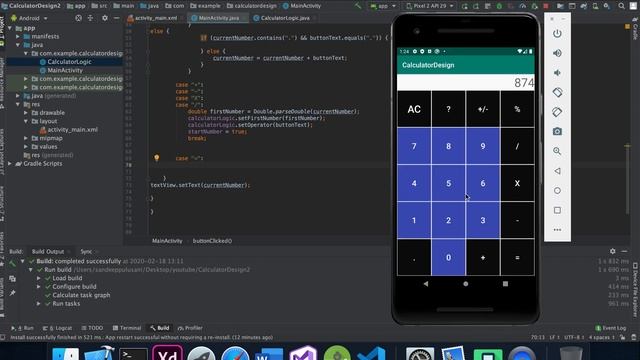The image size is (640, 360).
Task: Select the MainActivity.java editor tab
Action: point(218,18)
